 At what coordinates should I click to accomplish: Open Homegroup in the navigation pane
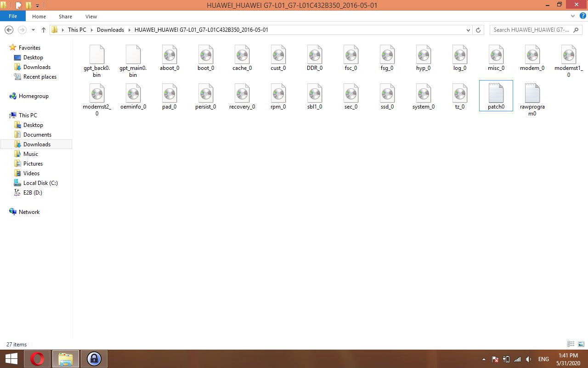(34, 96)
